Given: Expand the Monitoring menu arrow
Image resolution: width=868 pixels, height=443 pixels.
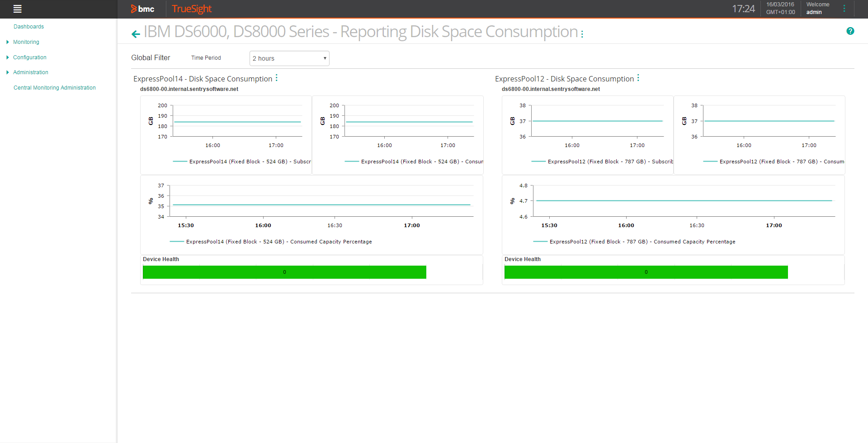Looking at the screenshot, I should pyautogui.click(x=8, y=42).
